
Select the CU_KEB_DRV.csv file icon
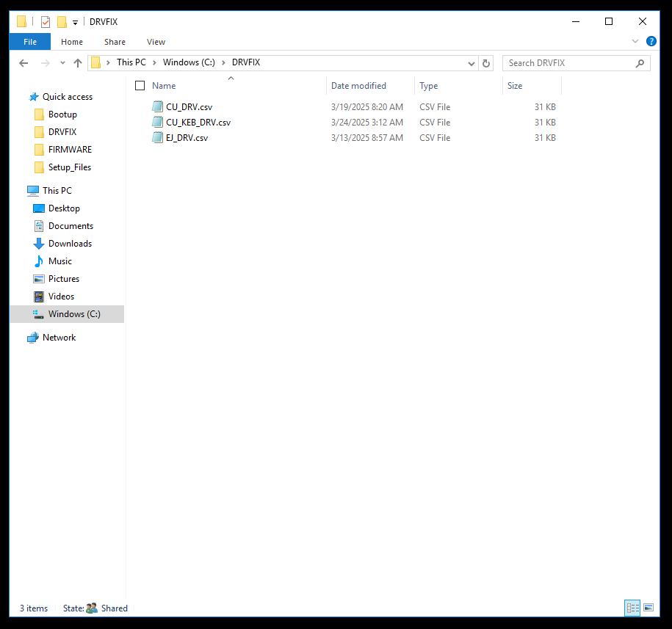[x=157, y=123]
